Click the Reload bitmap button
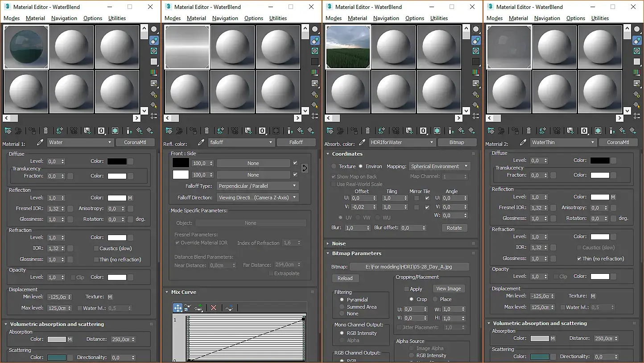644x363 pixels. point(345,278)
